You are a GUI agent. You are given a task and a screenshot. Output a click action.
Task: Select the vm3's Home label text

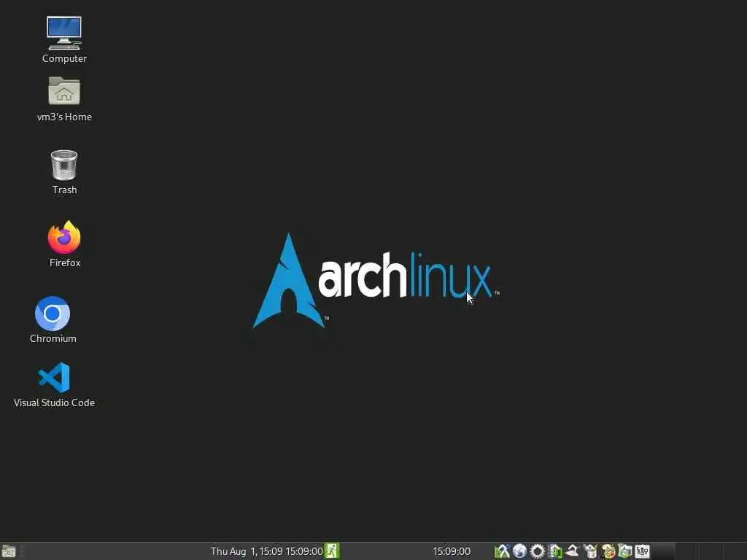64,117
